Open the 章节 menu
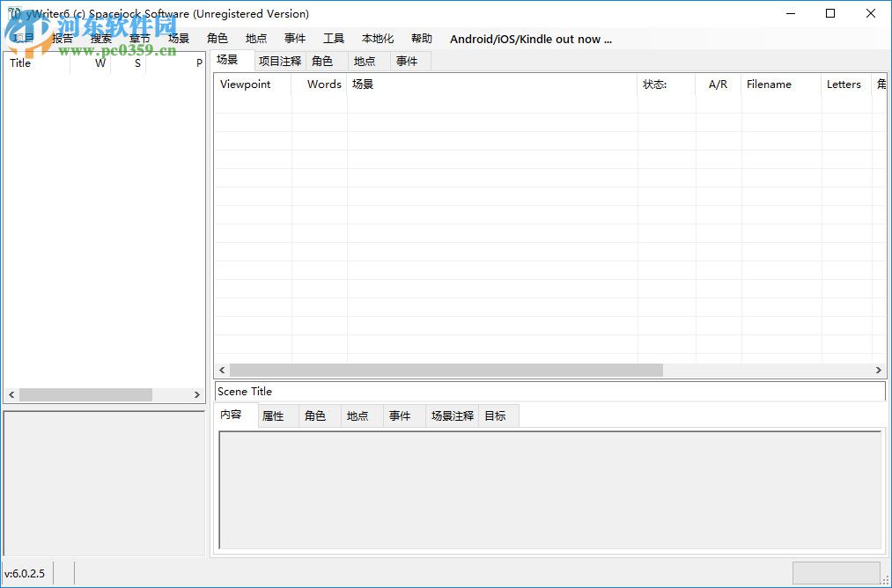The height and width of the screenshot is (588, 892). [138, 38]
